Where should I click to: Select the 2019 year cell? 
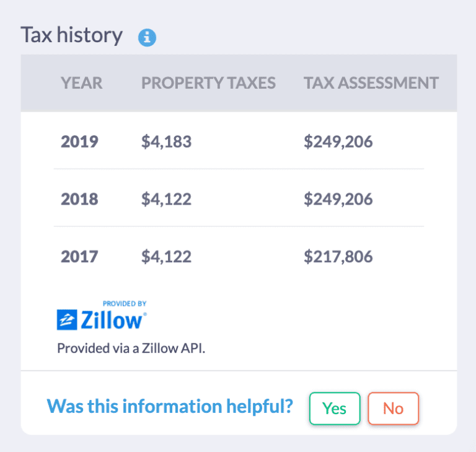79,141
